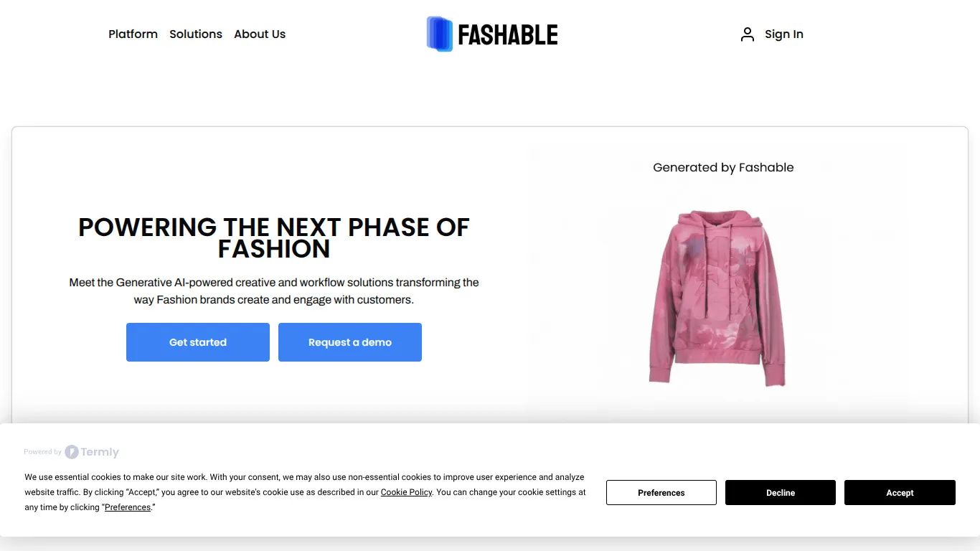Click the blue Fashable logo cube icon
980x551 pixels.
(439, 34)
